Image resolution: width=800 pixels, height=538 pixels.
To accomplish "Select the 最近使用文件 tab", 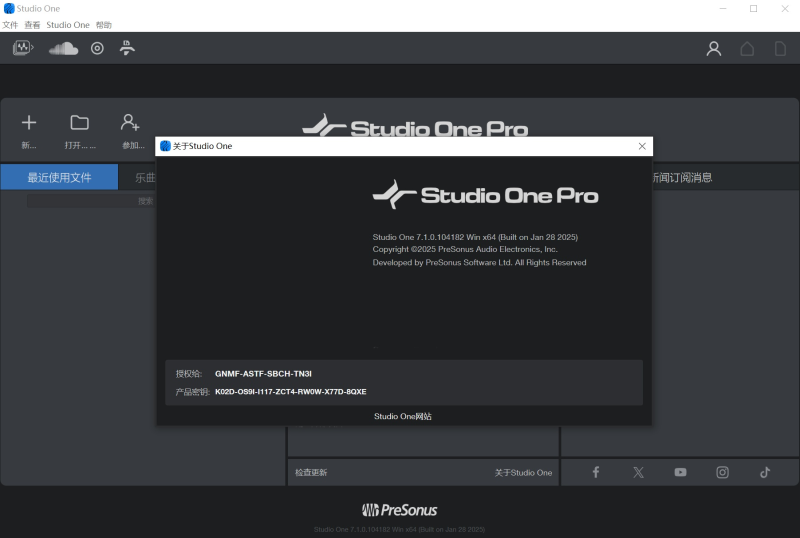I will click(59, 177).
